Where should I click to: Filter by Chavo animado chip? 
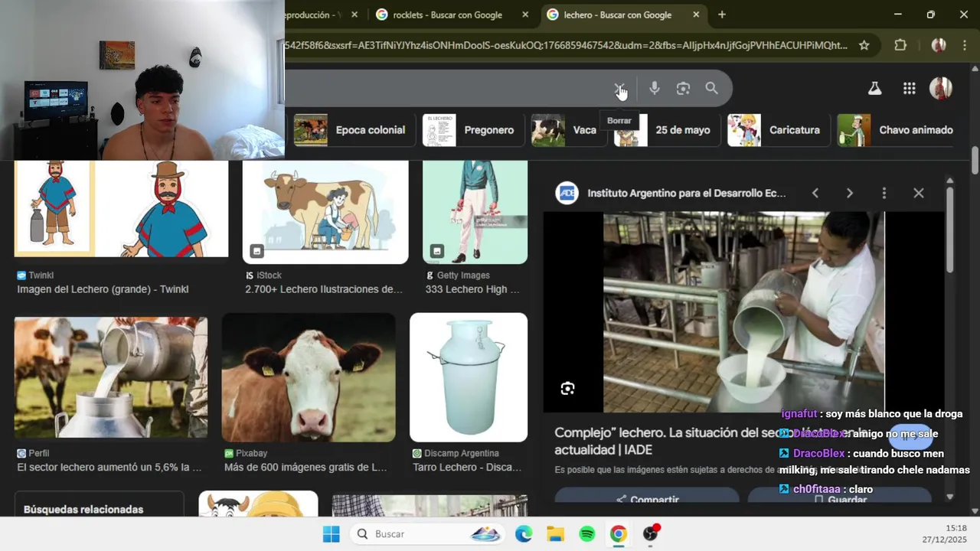(x=895, y=130)
